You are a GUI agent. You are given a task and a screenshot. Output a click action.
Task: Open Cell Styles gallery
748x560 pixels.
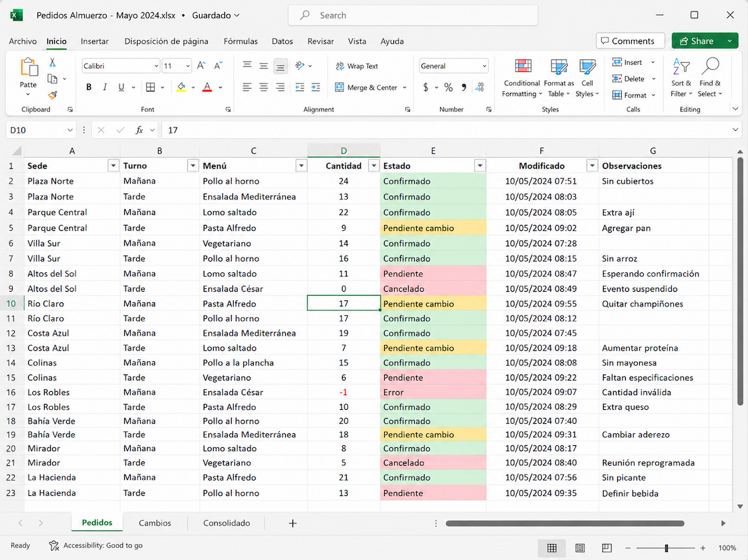pos(587,79)
